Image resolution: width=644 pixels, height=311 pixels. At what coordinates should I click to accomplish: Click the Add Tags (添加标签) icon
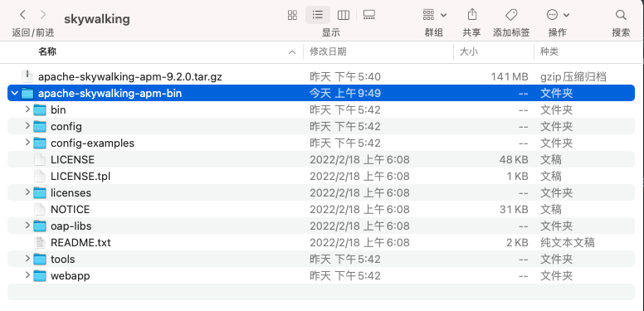click(x=511, y=15)
